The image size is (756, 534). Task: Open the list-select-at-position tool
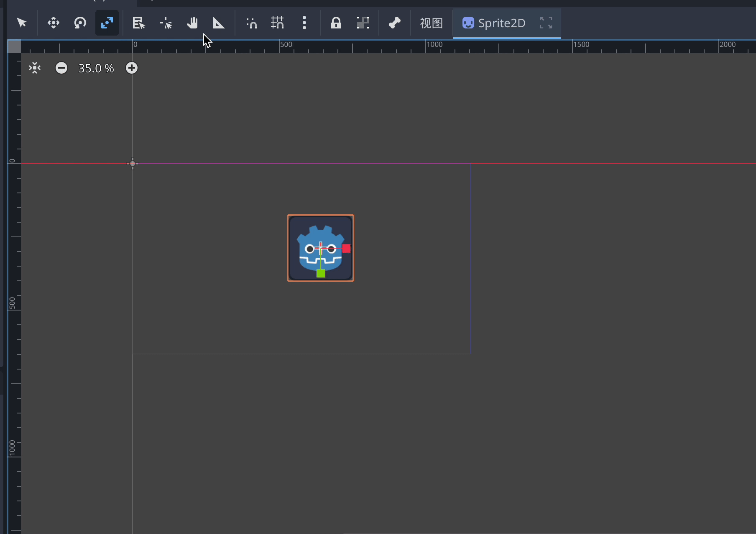[x=138, y=23]
